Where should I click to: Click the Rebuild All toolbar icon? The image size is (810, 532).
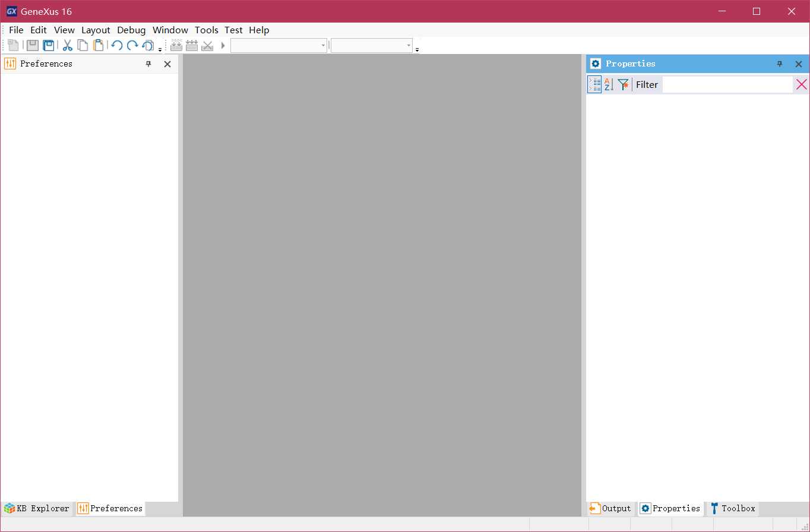tap(192, 45)
